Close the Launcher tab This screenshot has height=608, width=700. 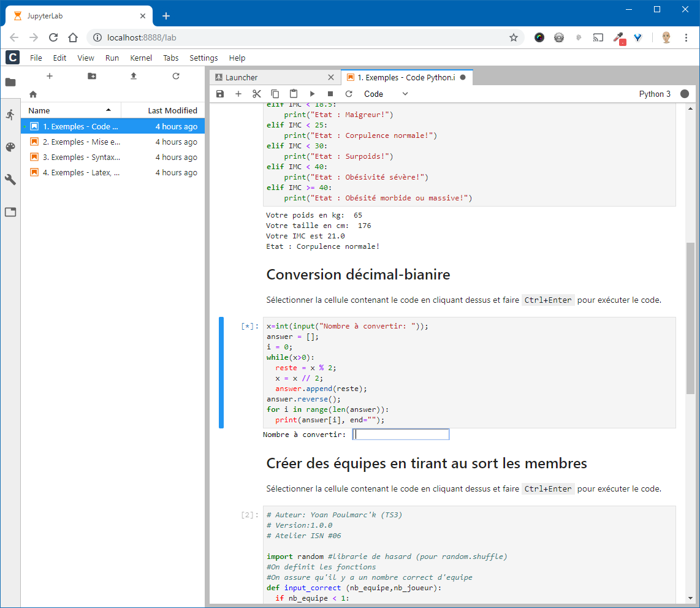(x=331, y=77)
